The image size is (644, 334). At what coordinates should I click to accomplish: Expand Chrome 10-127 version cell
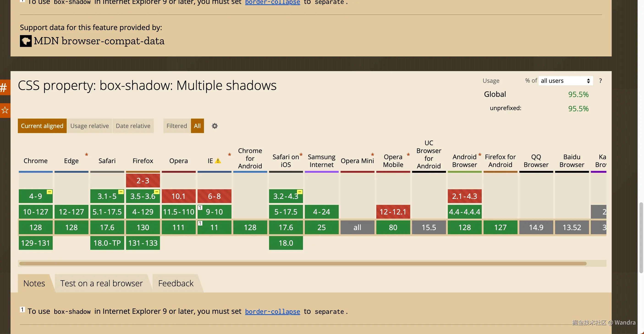36,212
